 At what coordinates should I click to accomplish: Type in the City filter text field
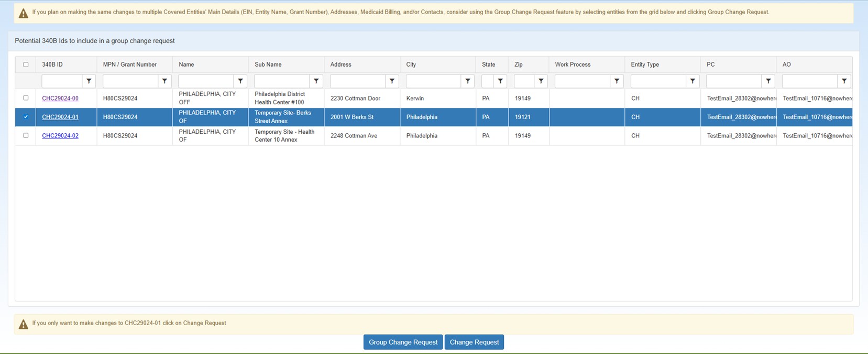pos(433,81)
